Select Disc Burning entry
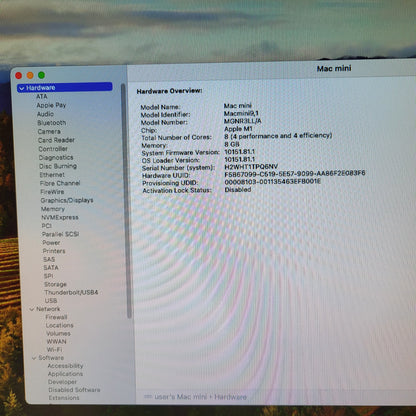Viewport: 416px width, 416px height. click(x=58, y=166)
